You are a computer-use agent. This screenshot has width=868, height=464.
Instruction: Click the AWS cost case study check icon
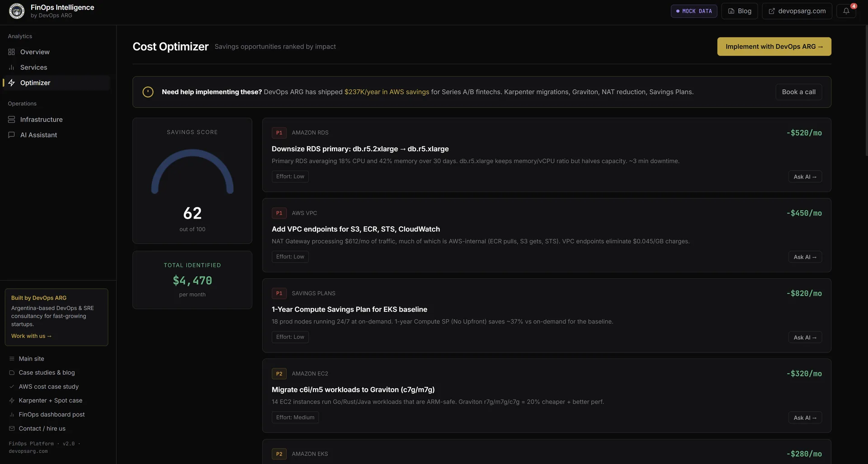pyautogui.click(x=12, y=387)
